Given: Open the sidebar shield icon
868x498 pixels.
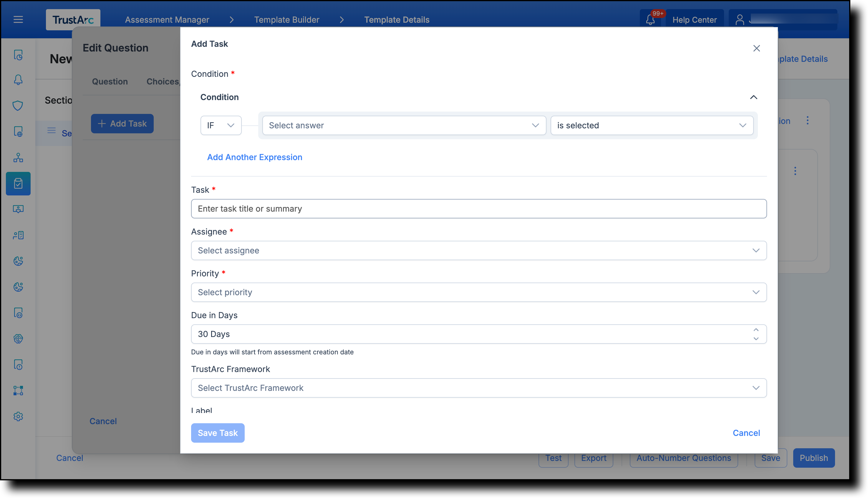Looking at the screenshot, I should pyautogui.click(x=18, y=106).
